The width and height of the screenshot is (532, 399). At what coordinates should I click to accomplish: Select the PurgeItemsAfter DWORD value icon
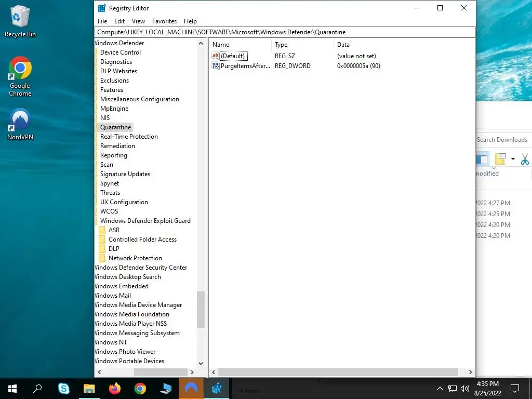[216, 65]
